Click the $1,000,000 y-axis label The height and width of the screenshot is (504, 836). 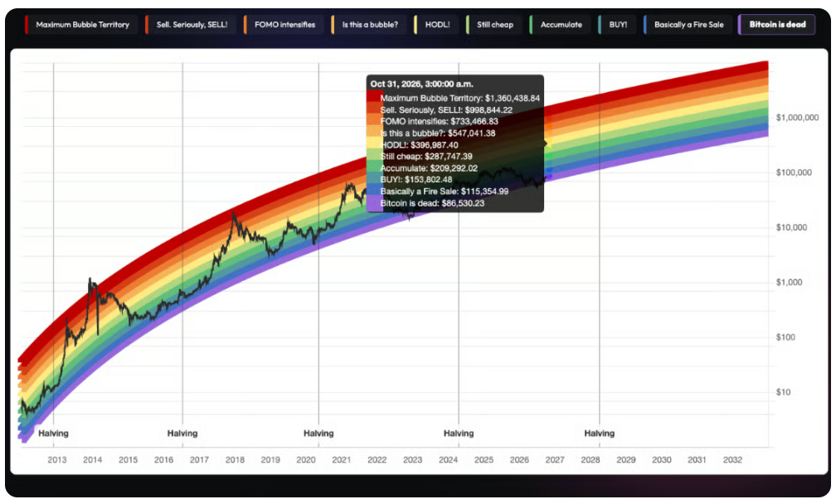tap(797, 117)
